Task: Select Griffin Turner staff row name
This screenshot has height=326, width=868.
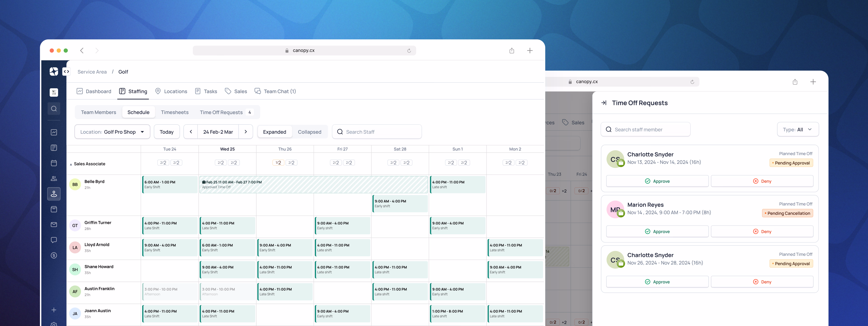Action: [98, 223]
